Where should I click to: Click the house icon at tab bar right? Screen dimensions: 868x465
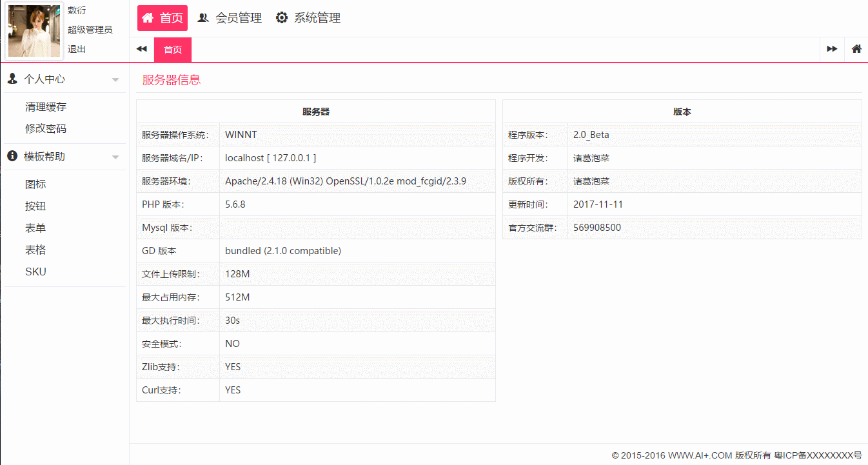(x=856, y=49)
